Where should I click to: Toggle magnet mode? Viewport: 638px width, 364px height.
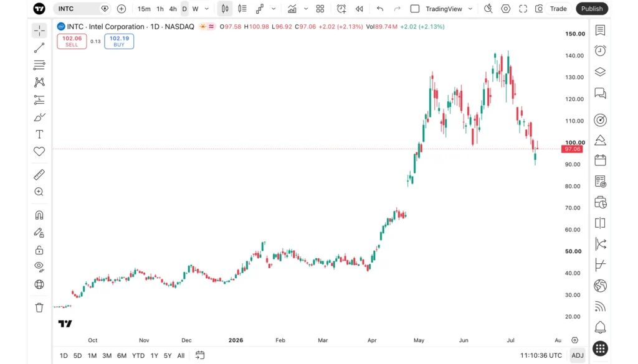[x=39, y=215]
